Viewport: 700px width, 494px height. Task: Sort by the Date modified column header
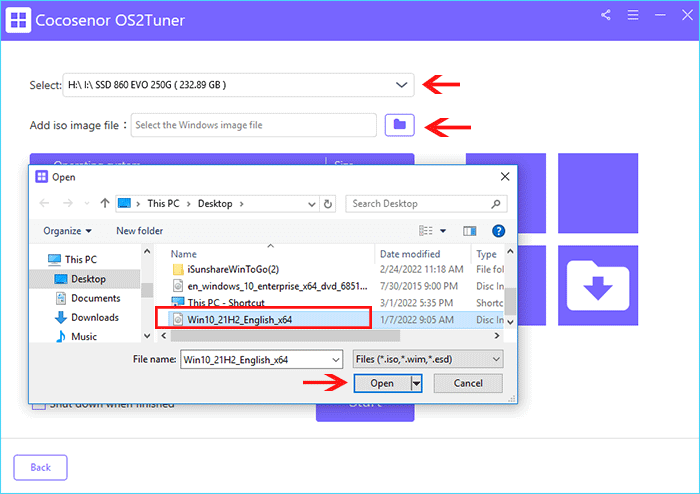[x=410, y=254]
